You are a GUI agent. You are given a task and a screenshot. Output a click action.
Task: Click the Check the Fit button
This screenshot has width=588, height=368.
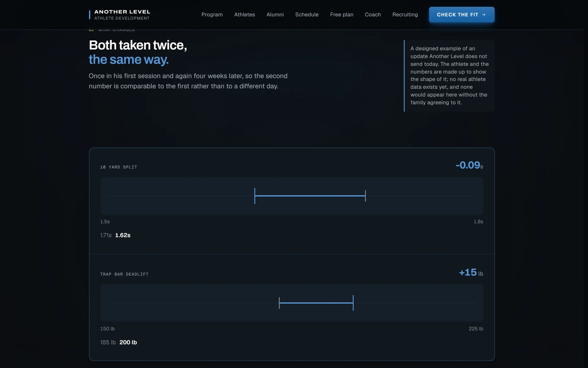tap(462, 15)
